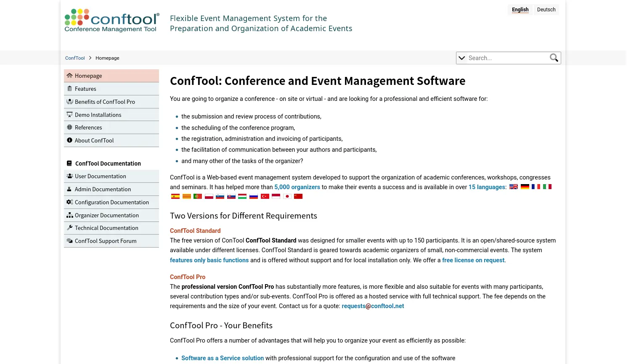Viewport: 631px width, 364px height.
Task: Follow the "5,000 organizers" link
Action: click(x=297, y=187)
